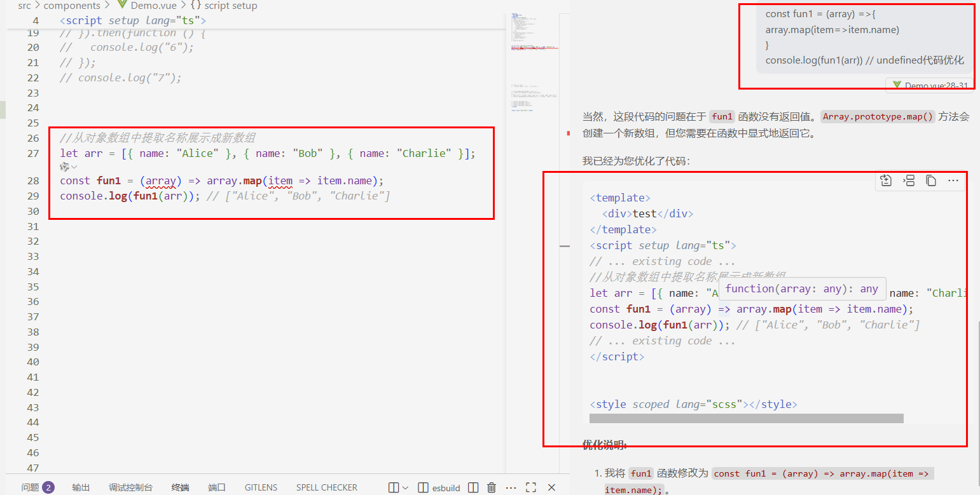The width and height of the screenshot is (980, 495).
Task: Click the comment on editor line 26
Action: point(158,138)
